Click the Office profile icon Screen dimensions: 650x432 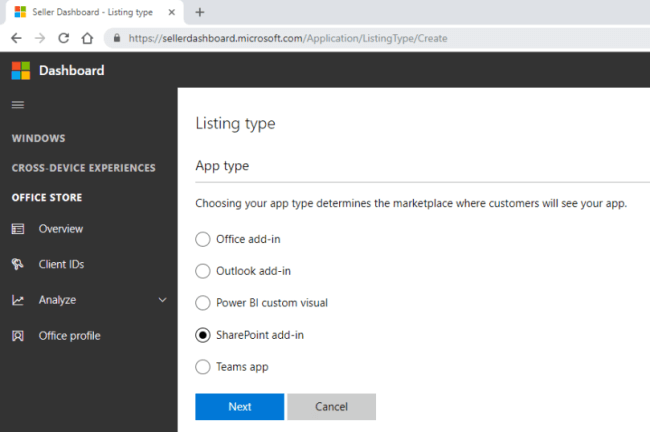click(x=18, y=335)
